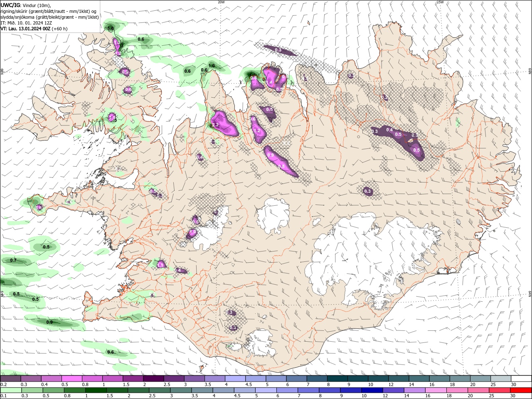
Task: Pick rain legend swatch between 2 and 2.5
Action: click(x=138, y=390)
